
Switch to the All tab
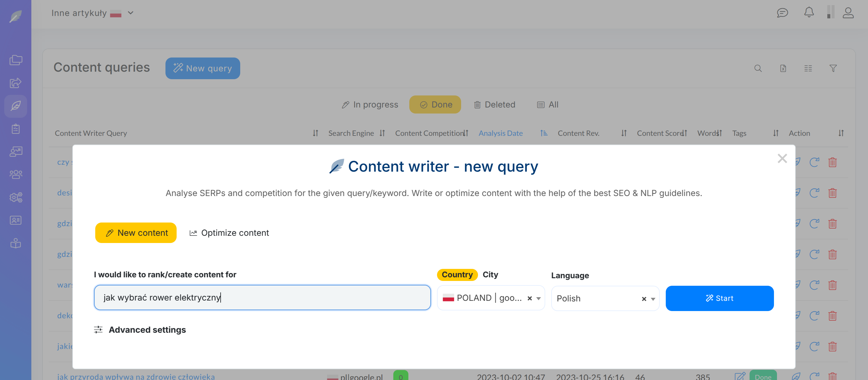point(548,105)
